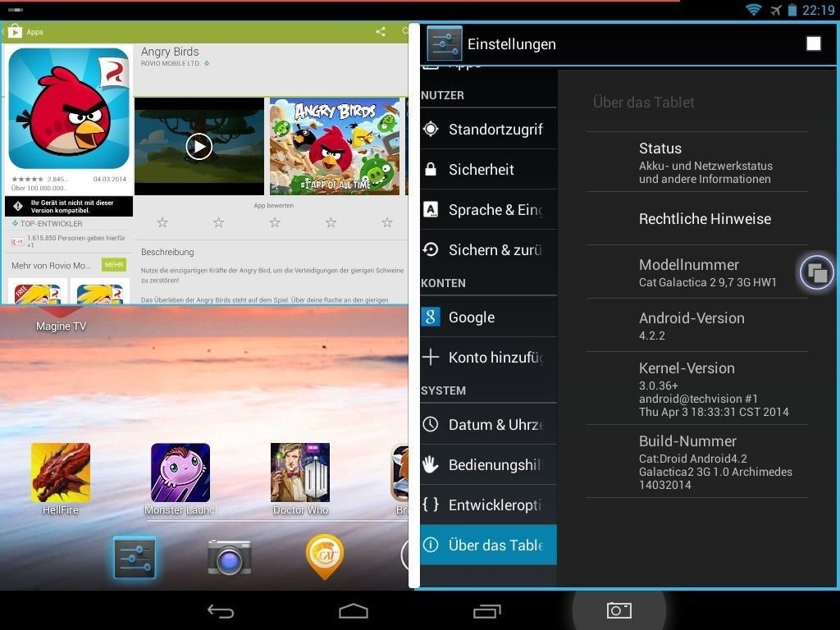Viewport: 840px width, 630px height.
Task: Play the Angry Birds trailer video
Action: click(x=199, y=146)
